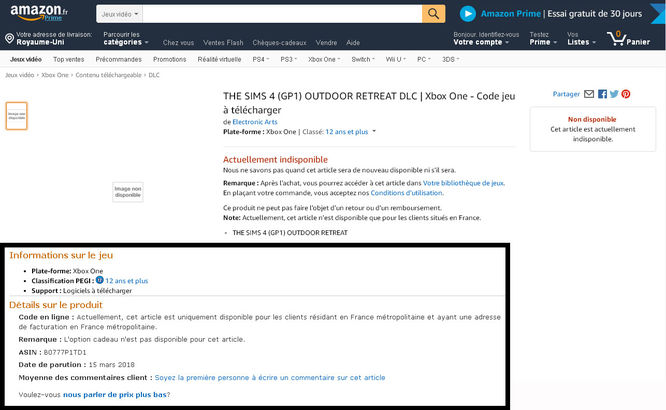Click the bullet THE SIMS 4 (GP1) OUTDOOR RETREAT

(x=290, y=232)
